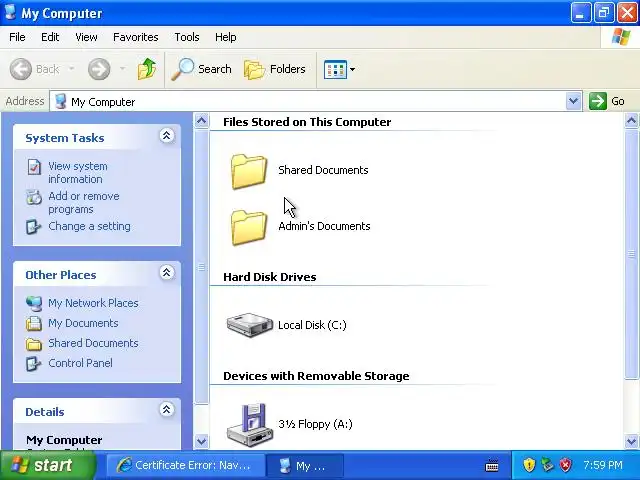Go up one folder level

[147, 69]
